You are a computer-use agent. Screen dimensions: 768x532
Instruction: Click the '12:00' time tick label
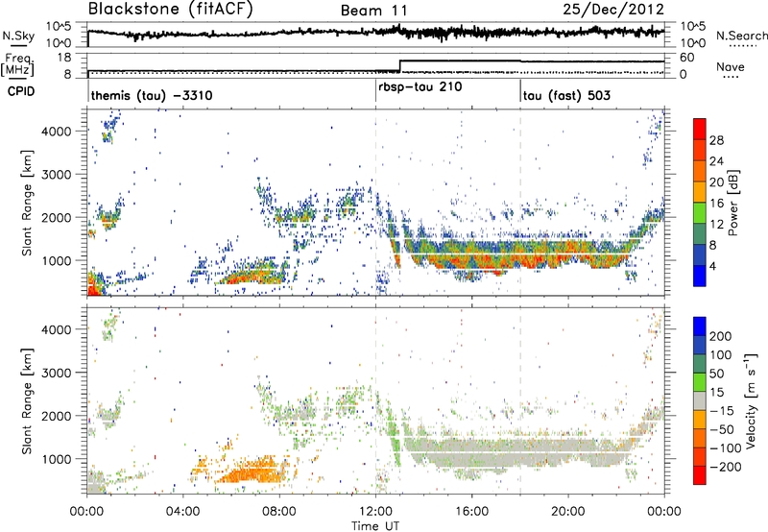375,512
